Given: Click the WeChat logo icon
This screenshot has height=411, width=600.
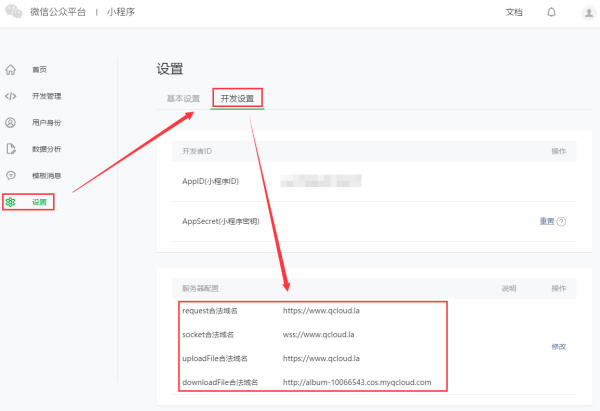Looking at the screenshot, I should tap(14, 11).
